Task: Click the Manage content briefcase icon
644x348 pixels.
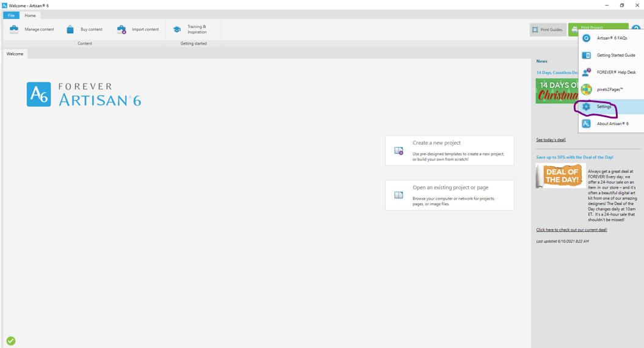Action: tap(14, 29)
